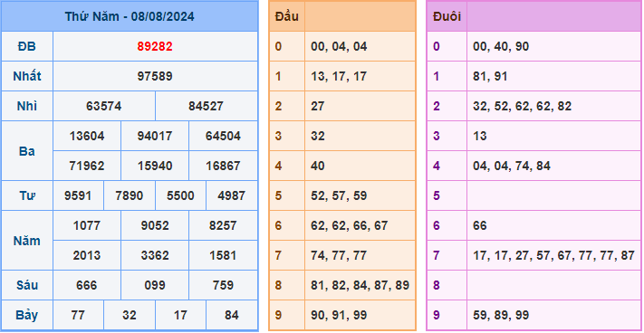Screen dimensions: 644x333
Task: Click the Đuôi column header
Action: 447,17
